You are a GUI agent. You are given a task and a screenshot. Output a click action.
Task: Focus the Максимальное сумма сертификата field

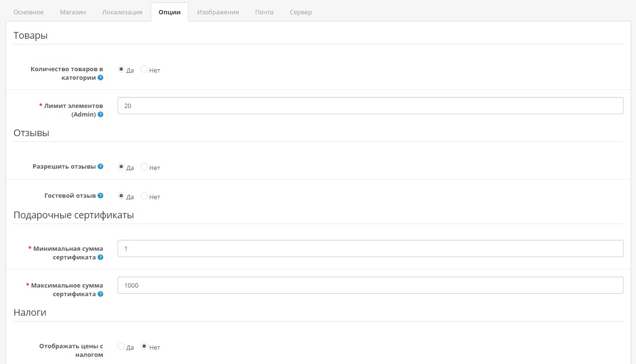(x=370, y=286)
